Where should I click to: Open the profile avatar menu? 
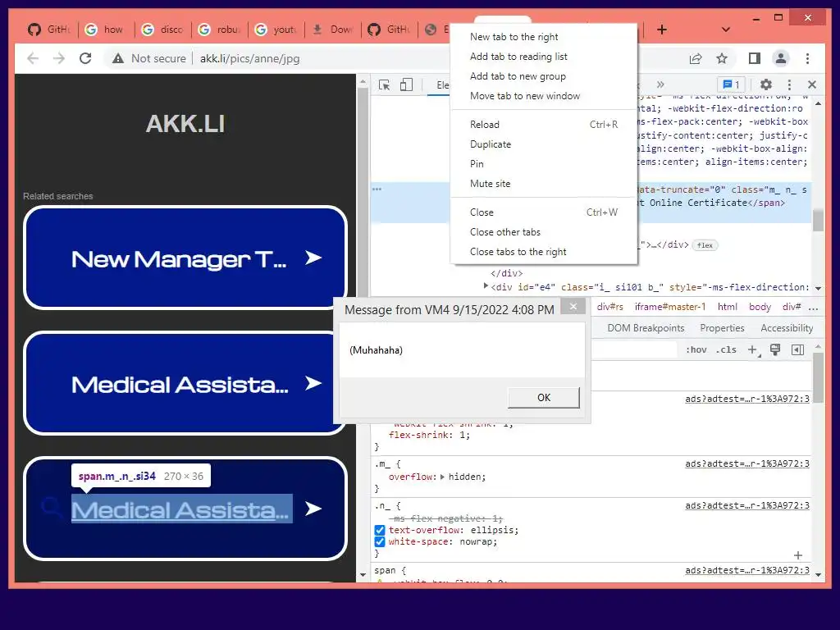pos(781,58)
